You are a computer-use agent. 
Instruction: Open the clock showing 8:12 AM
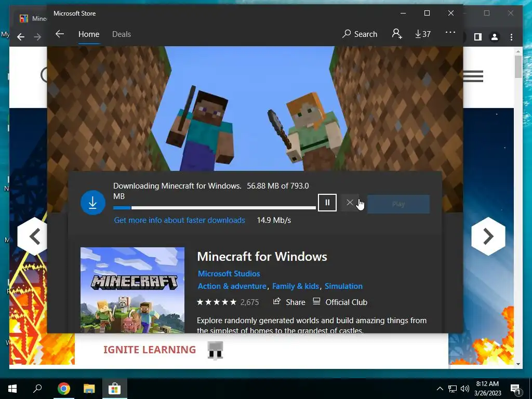click(487, 389)
